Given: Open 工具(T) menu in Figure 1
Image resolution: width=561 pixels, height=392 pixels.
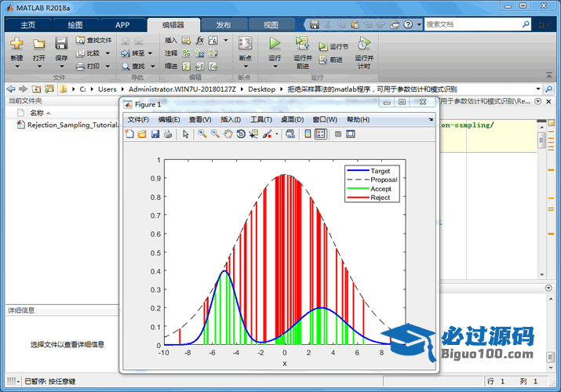Looking at the screenshot, I should coord(260,120).
